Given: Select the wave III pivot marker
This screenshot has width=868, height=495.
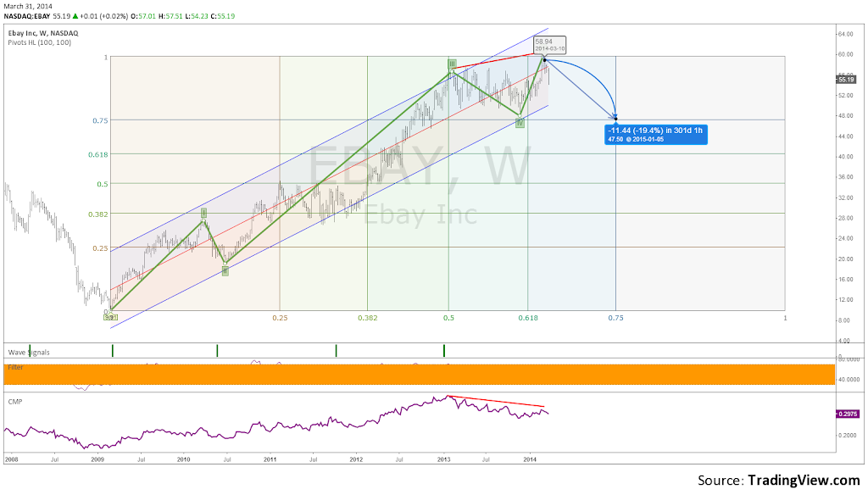Looking at the screenshot, I should (x=453, y=64).
